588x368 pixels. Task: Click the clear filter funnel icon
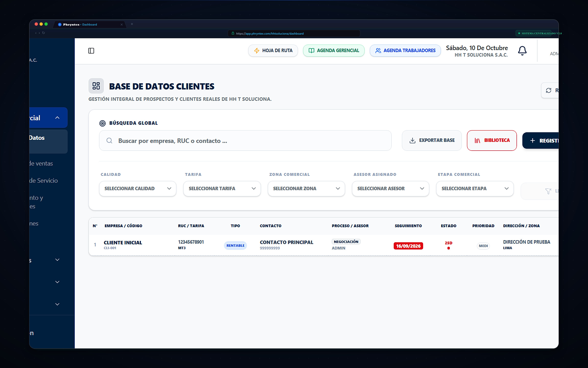pos(548,191)
